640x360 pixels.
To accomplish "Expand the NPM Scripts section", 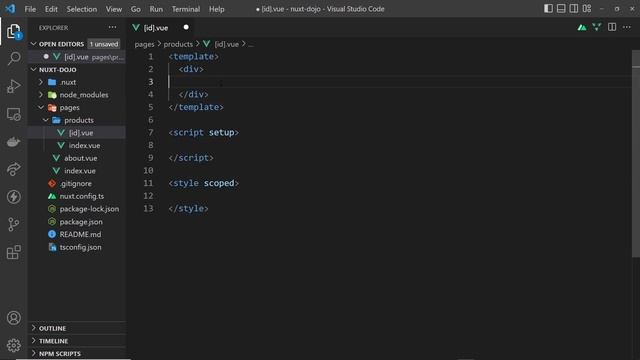I will (x=33, y=353).
